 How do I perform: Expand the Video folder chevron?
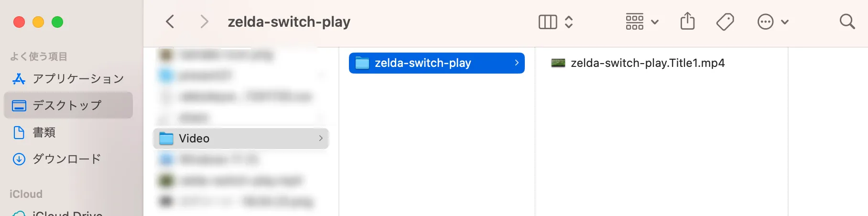tap(321, 139)
